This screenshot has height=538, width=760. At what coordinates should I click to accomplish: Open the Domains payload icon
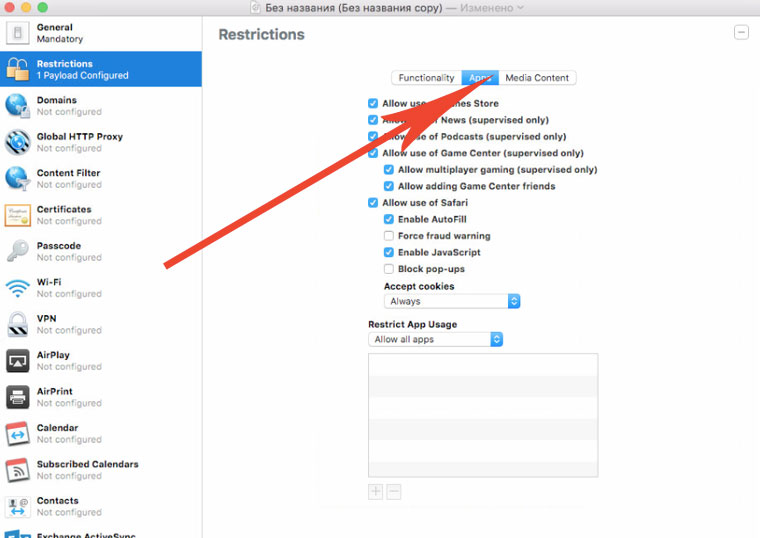(18, 106)
